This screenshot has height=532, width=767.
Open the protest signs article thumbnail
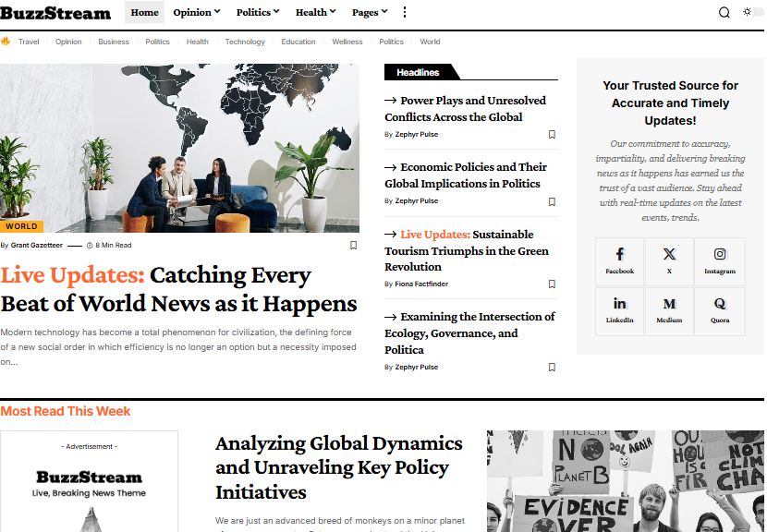click(x=626, y=480)
